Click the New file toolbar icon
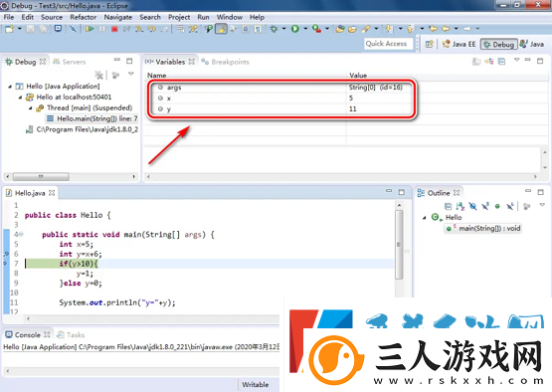The image size is (552, 392). pyautogui.click(x=9, y=29)
